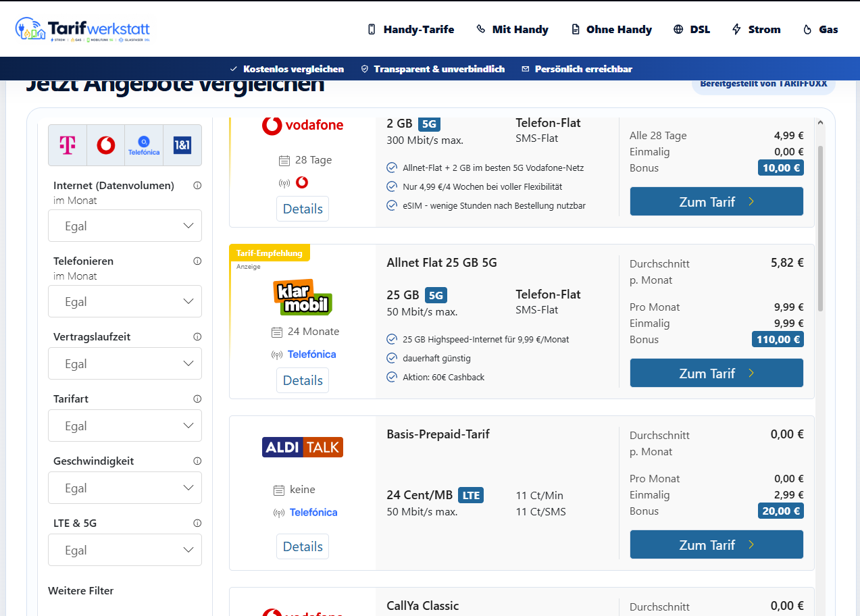The image size is (860, 616).
Task: Open Details for klarmobil tariff
Action: [303, 380]
